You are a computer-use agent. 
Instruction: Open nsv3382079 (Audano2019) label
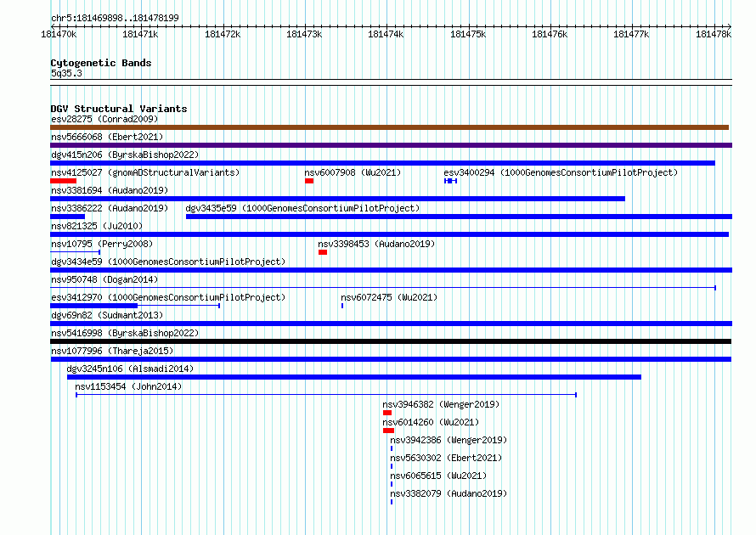[449, 493]
